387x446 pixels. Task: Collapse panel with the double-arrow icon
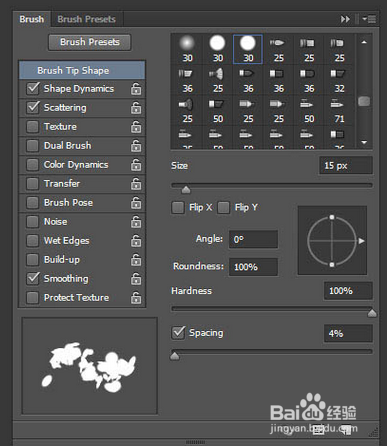[x=345, y=19]
